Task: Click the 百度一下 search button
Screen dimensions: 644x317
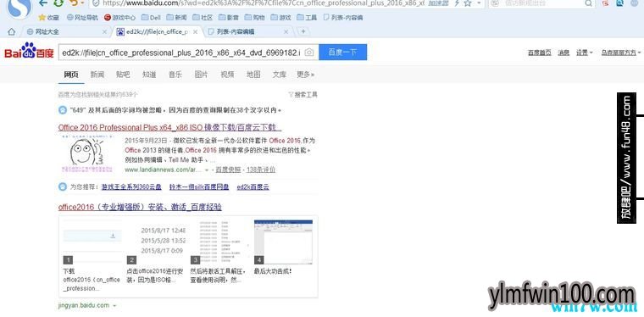Action: 343,53
